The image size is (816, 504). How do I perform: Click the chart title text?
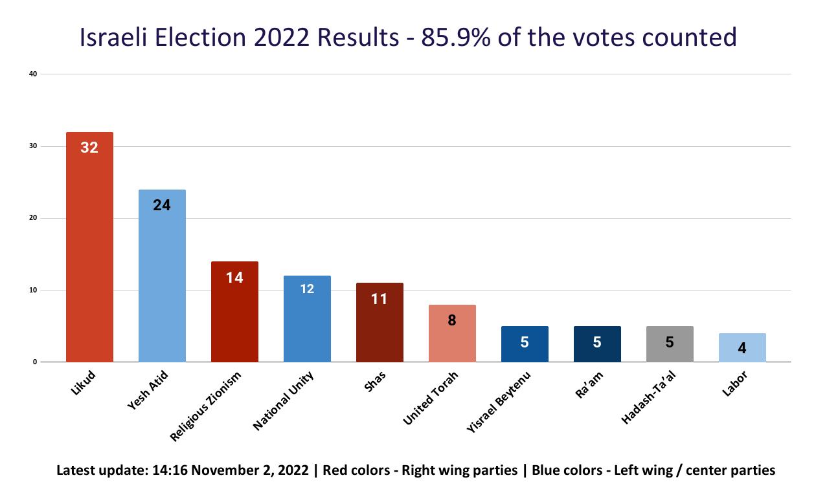(408, 38)
